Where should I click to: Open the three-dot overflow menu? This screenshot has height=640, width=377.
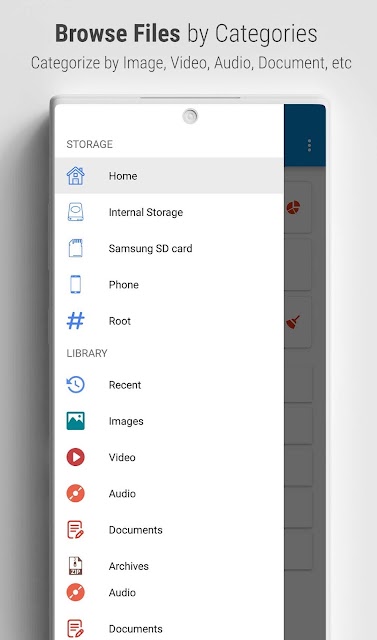[x=309, y=145]
